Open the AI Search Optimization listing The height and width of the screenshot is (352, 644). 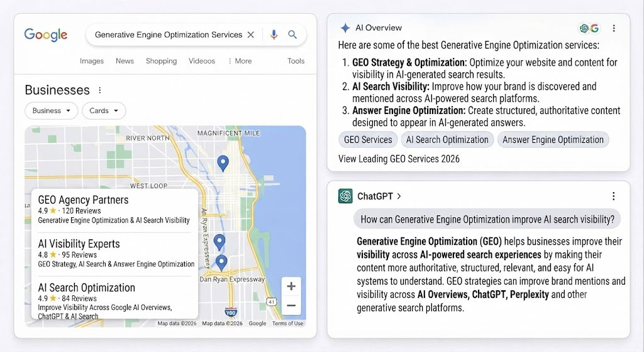click(x=86, y=287)
